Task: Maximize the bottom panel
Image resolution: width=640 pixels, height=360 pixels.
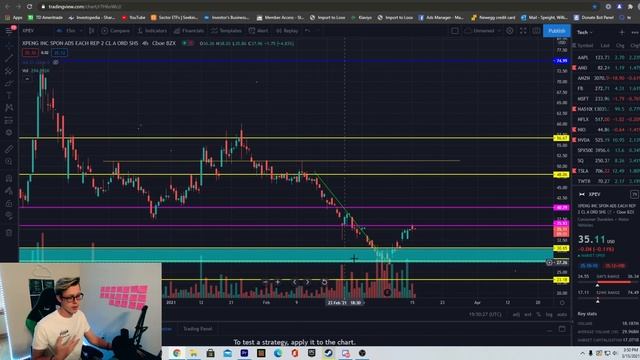Action: [562, 329]
